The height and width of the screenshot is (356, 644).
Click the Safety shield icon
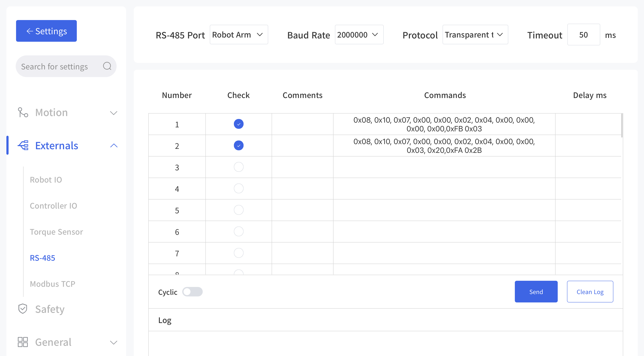(23, 309)
